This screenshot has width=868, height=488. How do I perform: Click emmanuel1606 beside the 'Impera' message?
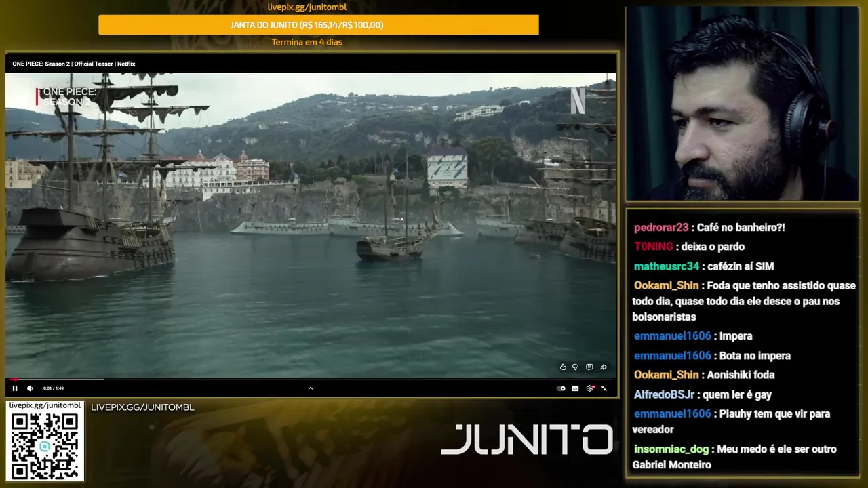673,336
